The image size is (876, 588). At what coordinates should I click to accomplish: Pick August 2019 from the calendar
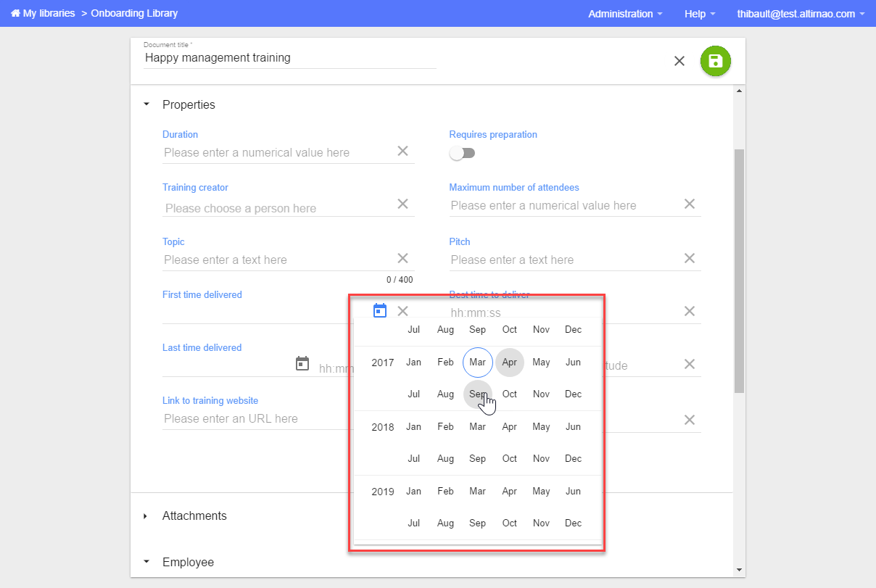[446, 523]
